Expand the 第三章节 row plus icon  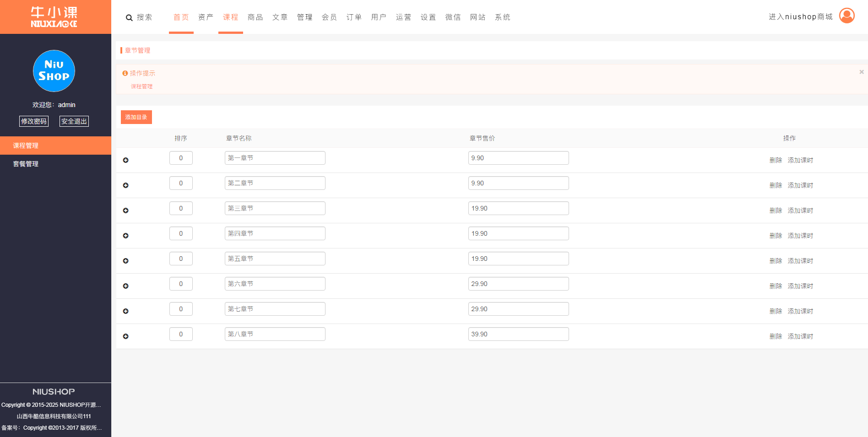pos(126,210)
